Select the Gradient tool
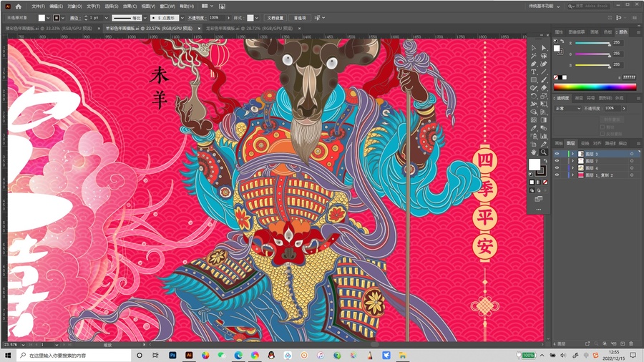The height and width of the screenshot is (362, 644). click(544, 120)
